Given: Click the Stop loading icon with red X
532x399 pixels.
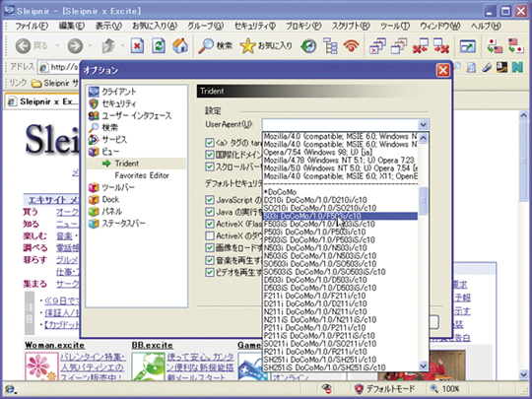Looking at the screenshot, I should pos(137,45).
